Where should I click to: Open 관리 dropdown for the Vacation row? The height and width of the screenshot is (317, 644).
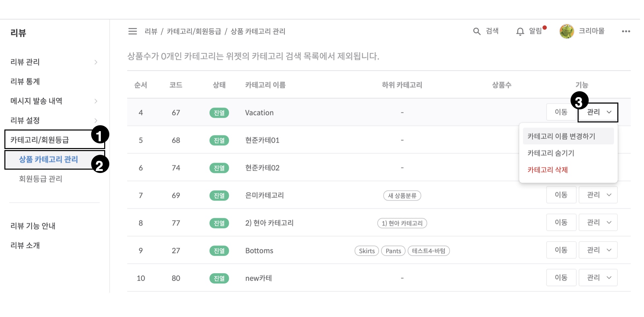click(598, 112)
